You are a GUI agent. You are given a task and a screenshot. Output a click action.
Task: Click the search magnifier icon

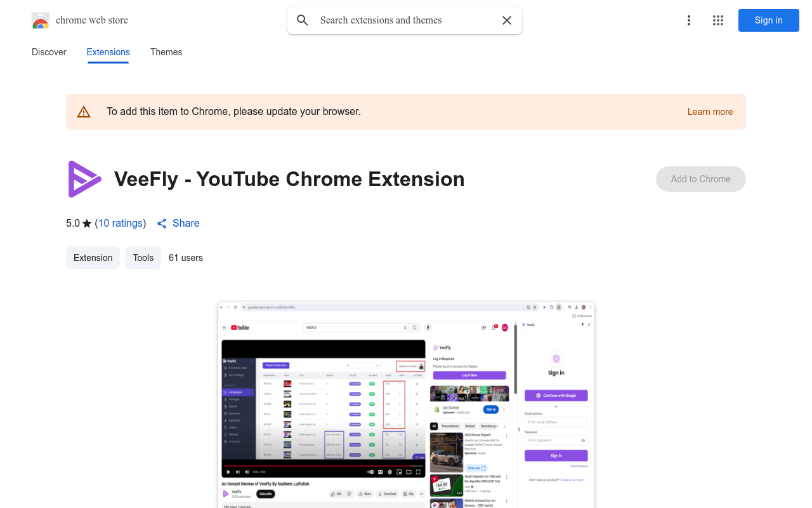tap(303, 20)
